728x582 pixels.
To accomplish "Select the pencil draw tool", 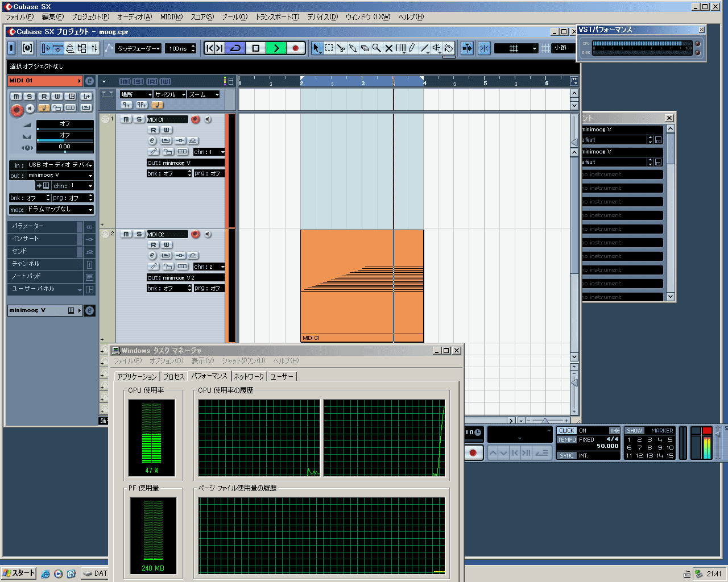I will coord(412,48).
